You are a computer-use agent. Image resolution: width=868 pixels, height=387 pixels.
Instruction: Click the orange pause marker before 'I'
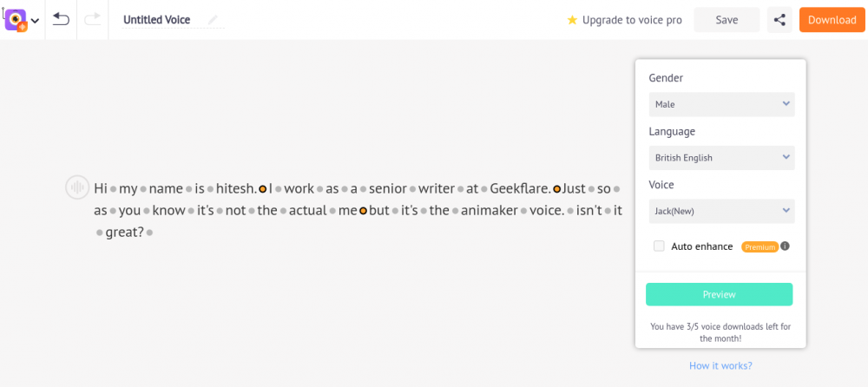point(262,188)
